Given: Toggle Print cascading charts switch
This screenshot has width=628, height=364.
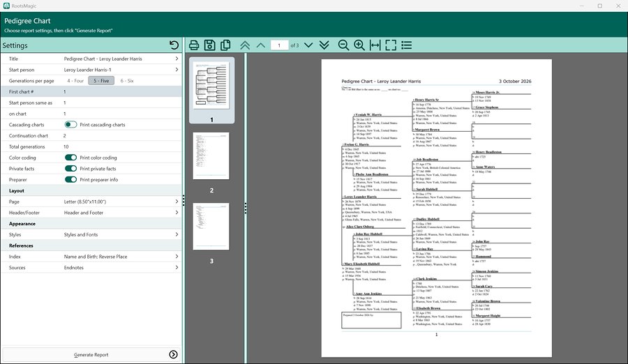Looking at the screenshot, I should [71, 125].
